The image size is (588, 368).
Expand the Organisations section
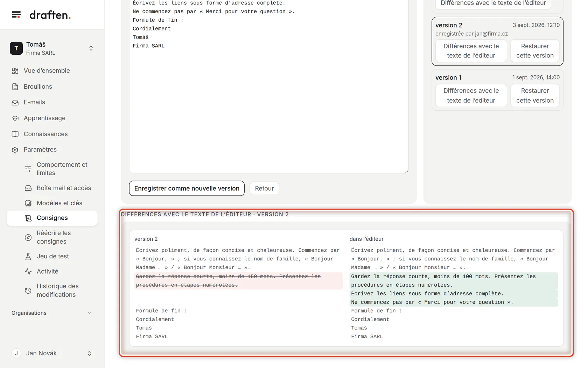[x=52, y=313]
